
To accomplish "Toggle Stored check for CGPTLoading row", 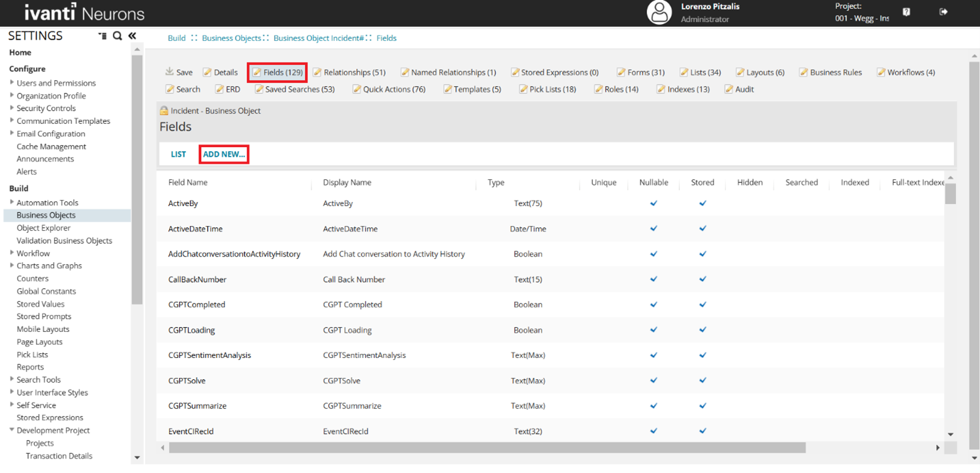I will pyautogui.click(x=703, y=330).
